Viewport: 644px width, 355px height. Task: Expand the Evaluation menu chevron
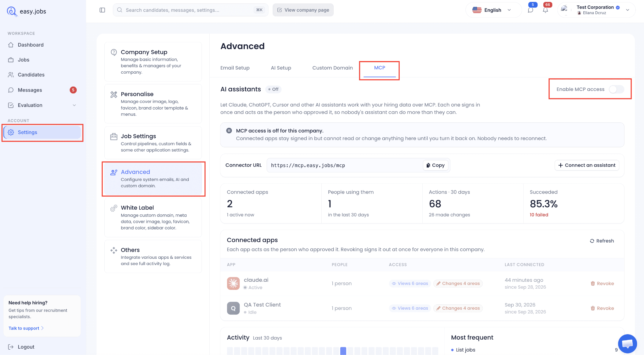pyautogui.click(x=75, y=105)
